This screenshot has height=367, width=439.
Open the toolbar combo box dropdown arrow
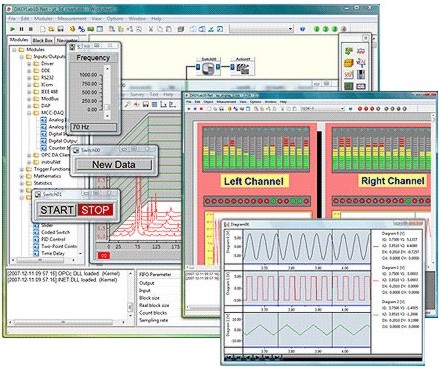(x=290, y=29)
